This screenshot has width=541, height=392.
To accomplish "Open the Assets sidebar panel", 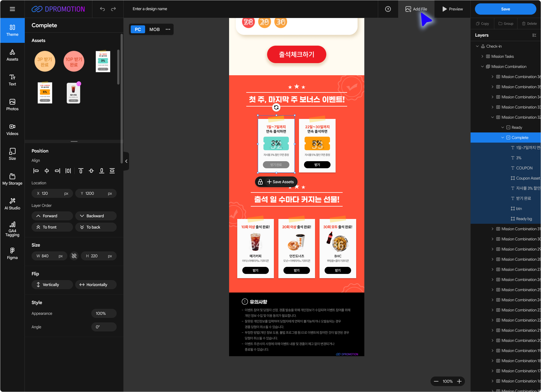I will pos(12,55).
